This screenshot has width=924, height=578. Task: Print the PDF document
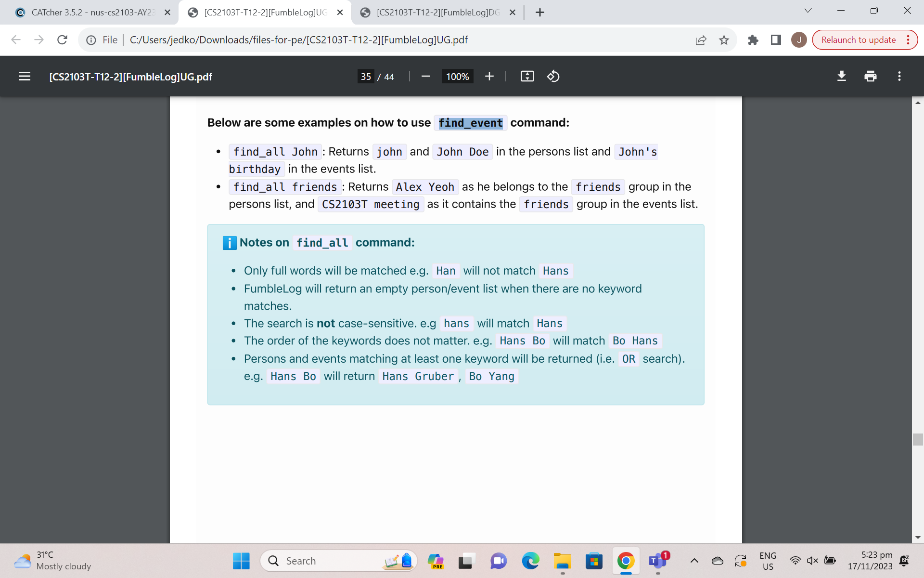pos(870,77)
